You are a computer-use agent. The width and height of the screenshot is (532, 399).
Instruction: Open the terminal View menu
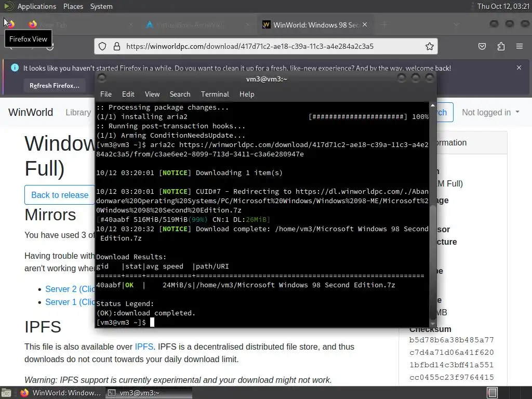pos(152,94)
